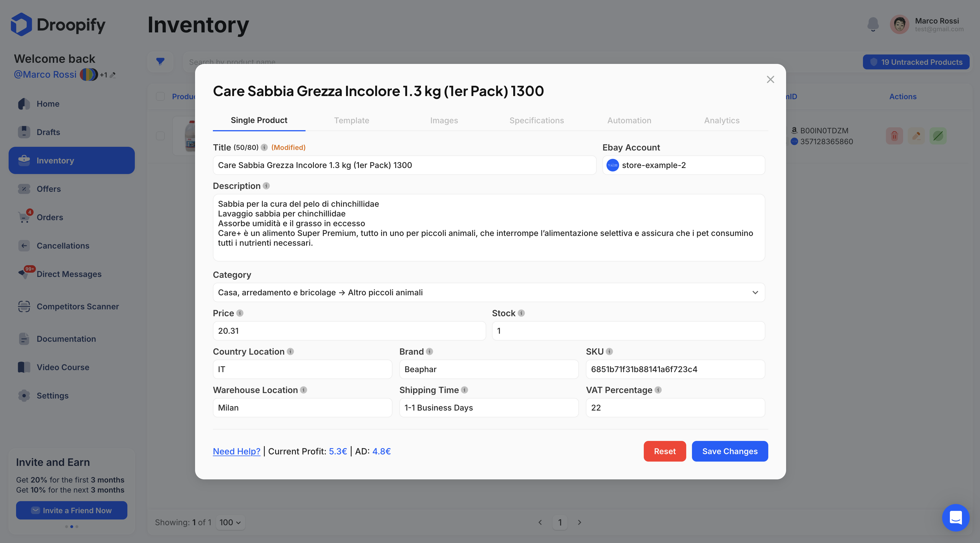Click the Warehouse Location field Milan
Viewport: 980px width, 543px height.
click(302, 408)
